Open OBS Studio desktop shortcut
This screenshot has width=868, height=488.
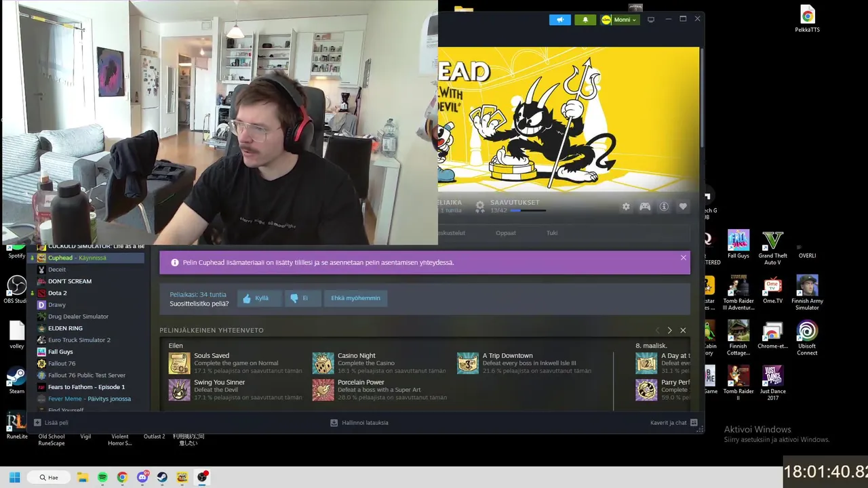pyautogui.click(x=16, y=289)
